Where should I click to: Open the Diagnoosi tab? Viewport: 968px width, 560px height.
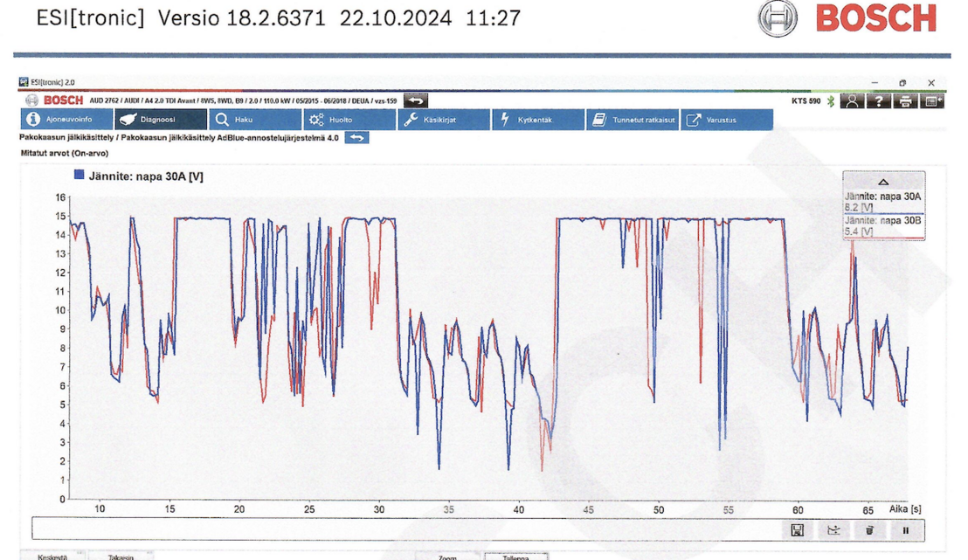[x=161, y=120]
